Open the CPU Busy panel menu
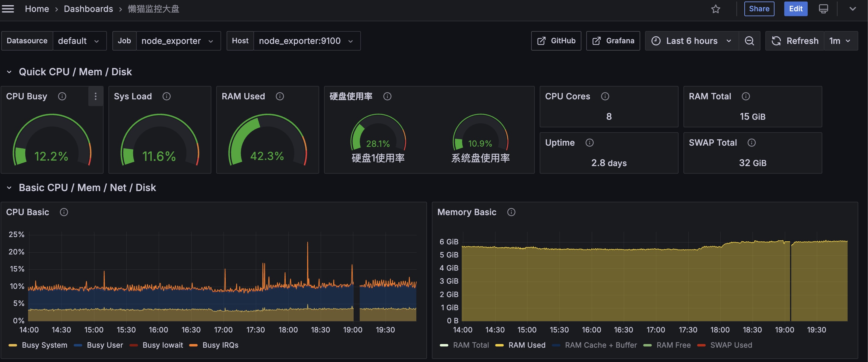 pos(96,96)
